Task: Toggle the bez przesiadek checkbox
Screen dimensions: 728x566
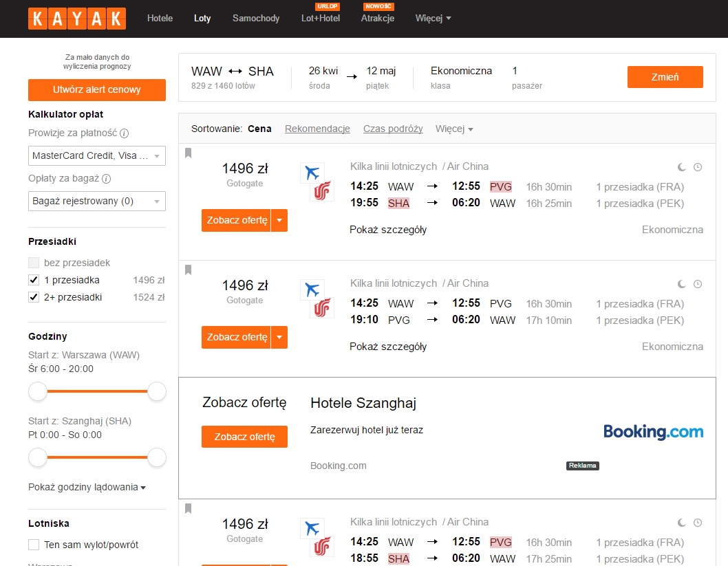Action: [34, 263]
